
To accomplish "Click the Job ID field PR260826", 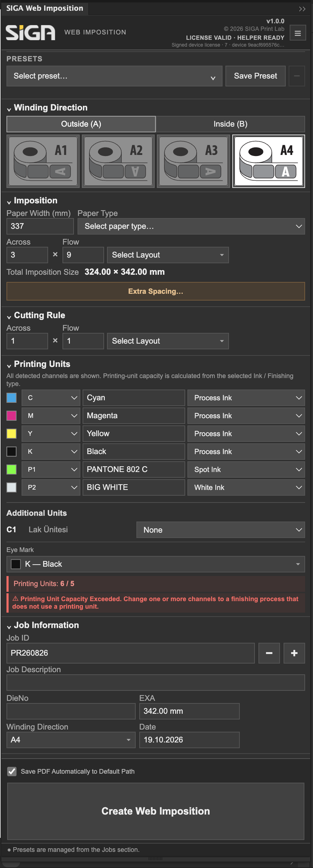I will pos(131,653).
